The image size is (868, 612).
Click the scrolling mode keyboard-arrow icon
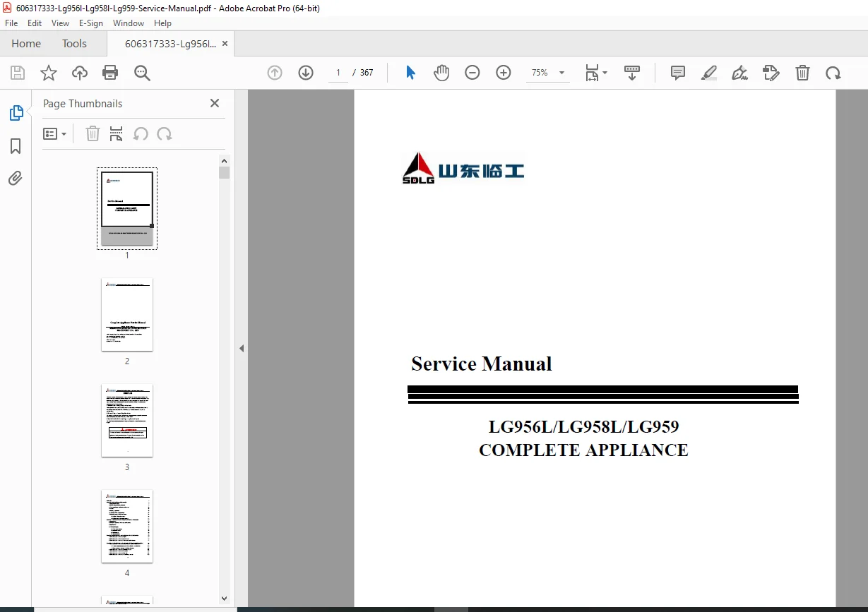(x=632, y=73)
